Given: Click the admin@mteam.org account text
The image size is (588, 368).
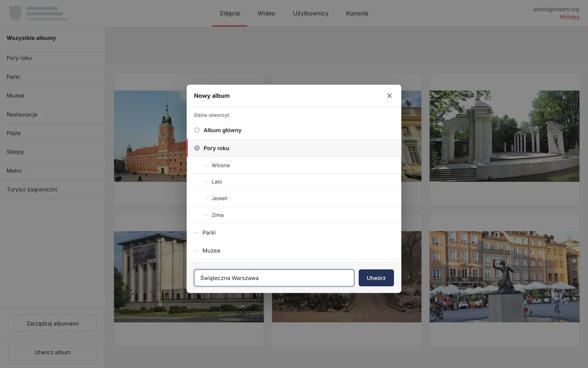Looking at the screenshot, I should (x=556, y=9).
